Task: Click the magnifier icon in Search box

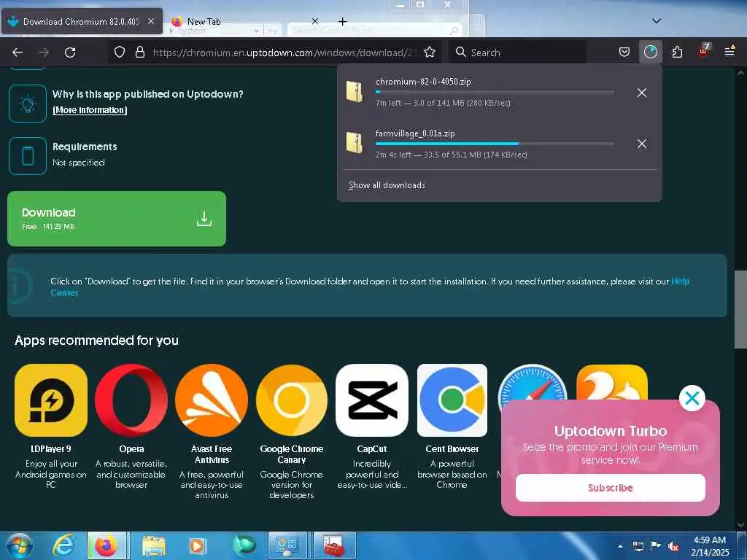Action: tap(461, 52)
